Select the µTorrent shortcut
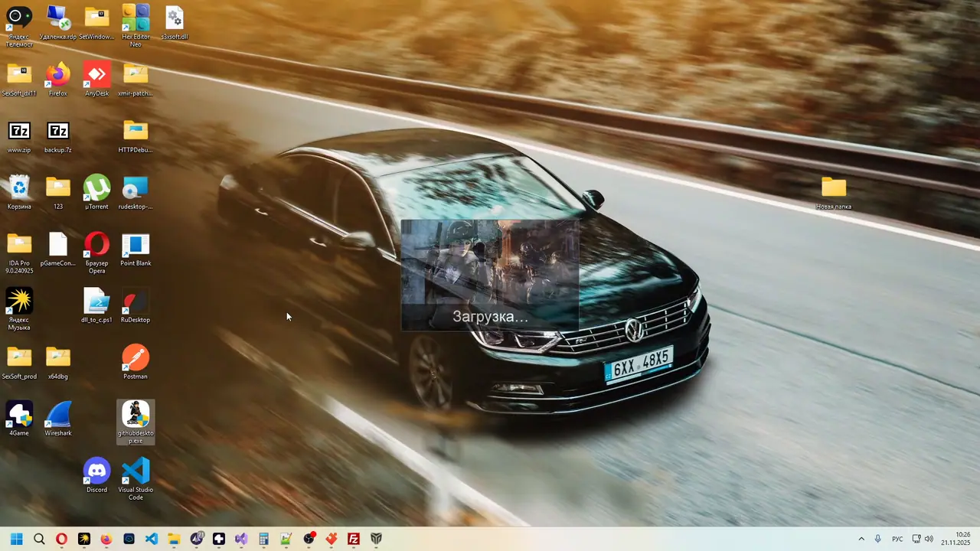 (96, 193)
